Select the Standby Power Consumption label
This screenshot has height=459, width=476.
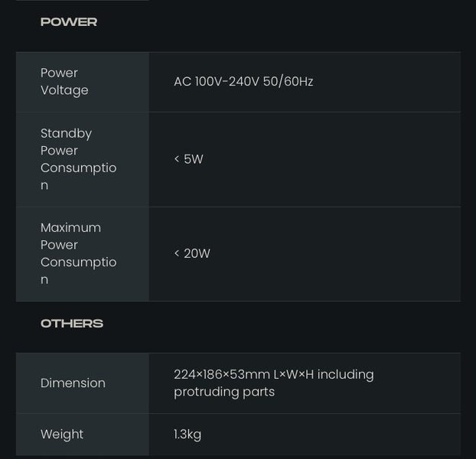pyautogui.click(x=78, y=159)
